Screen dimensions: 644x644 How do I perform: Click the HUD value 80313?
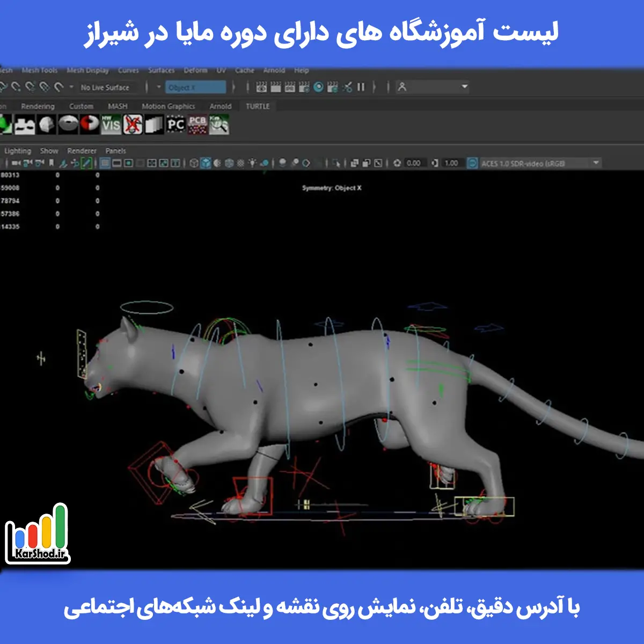pyautogui.click(x=10, y=175)
